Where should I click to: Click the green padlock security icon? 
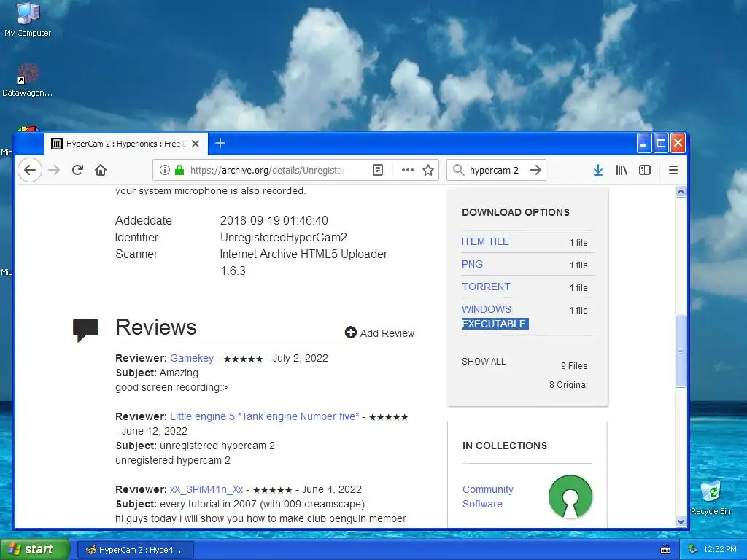coord(179,170)
